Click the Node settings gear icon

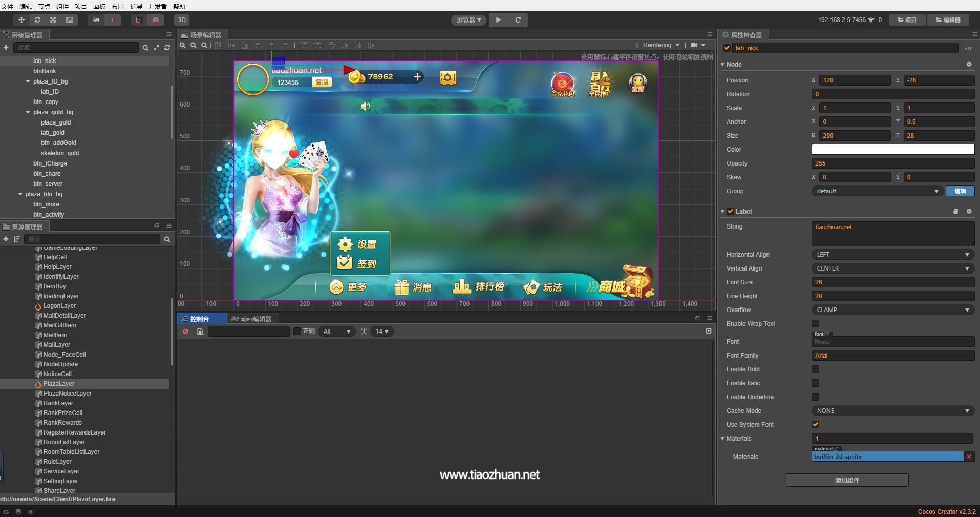(x=969, y=65)
